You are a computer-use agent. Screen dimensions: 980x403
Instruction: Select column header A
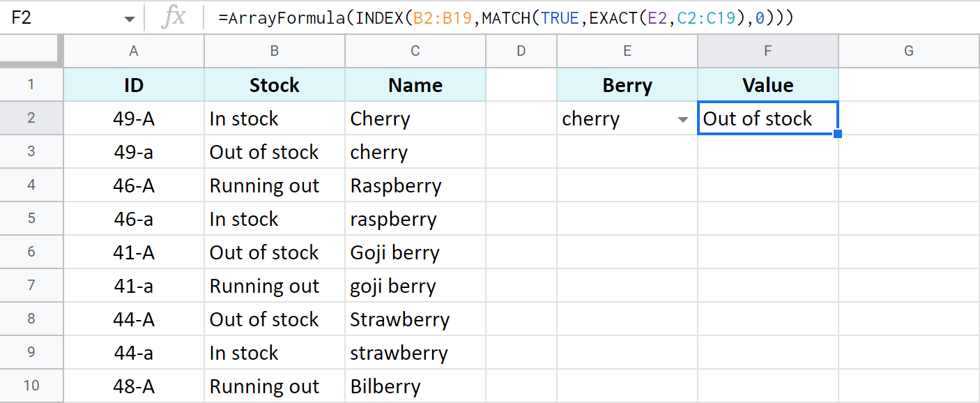[133, 50]
